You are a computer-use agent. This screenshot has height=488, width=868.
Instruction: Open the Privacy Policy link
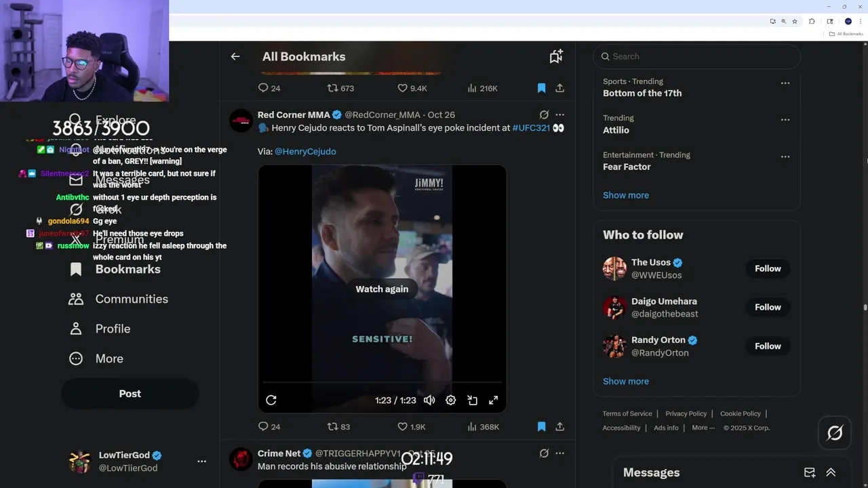click(686, 413)
